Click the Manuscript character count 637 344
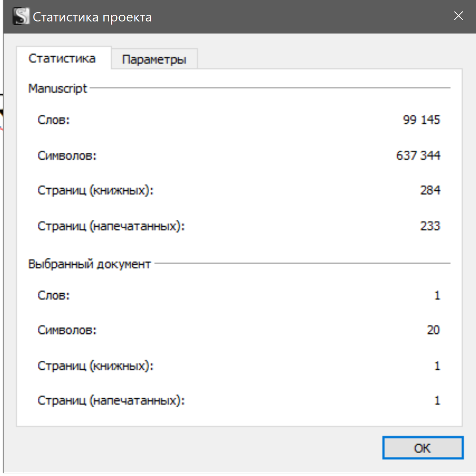Screen dimensions: 476x476 tap(418, 155)
